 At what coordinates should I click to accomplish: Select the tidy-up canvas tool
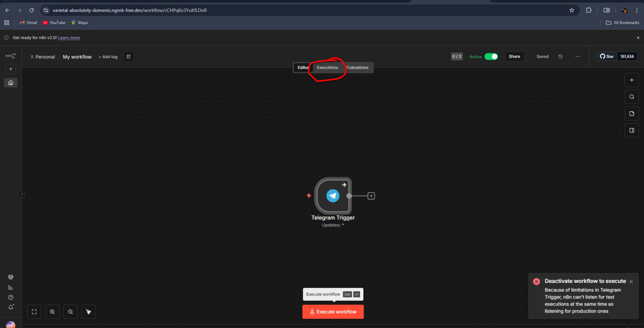pyautogui.click(x=88, y=312)
